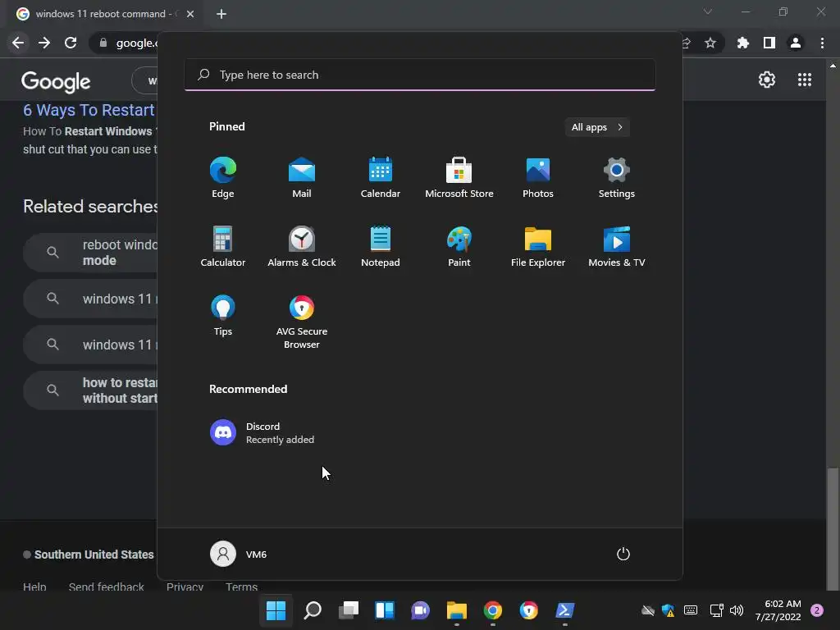Launch Movies & TV

pyautogui.click(x=617, y=246)
